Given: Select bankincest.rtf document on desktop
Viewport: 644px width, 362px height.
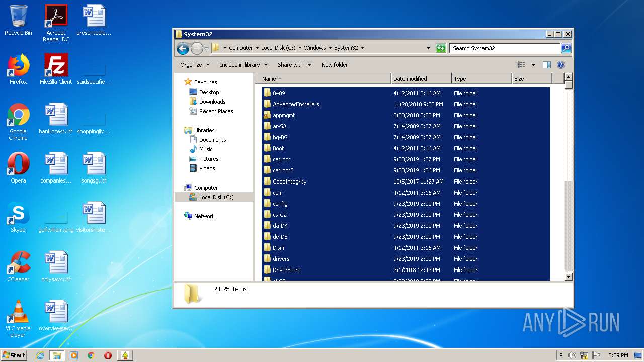Looking at the screenshot, I should (x=56, y=119).
